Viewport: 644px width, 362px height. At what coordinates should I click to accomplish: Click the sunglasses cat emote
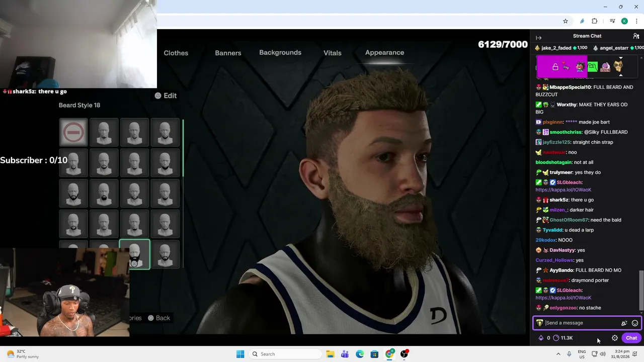coord(618,66)
